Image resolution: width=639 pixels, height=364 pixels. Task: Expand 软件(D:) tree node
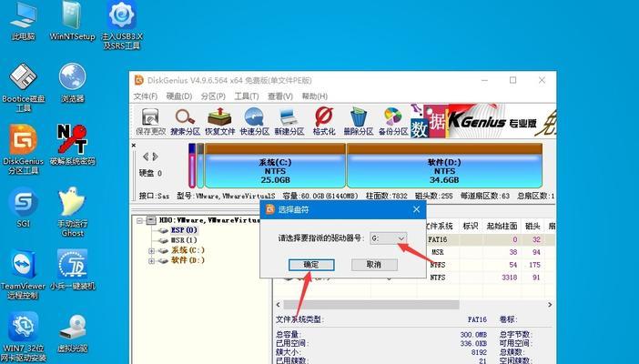(152, 261)
